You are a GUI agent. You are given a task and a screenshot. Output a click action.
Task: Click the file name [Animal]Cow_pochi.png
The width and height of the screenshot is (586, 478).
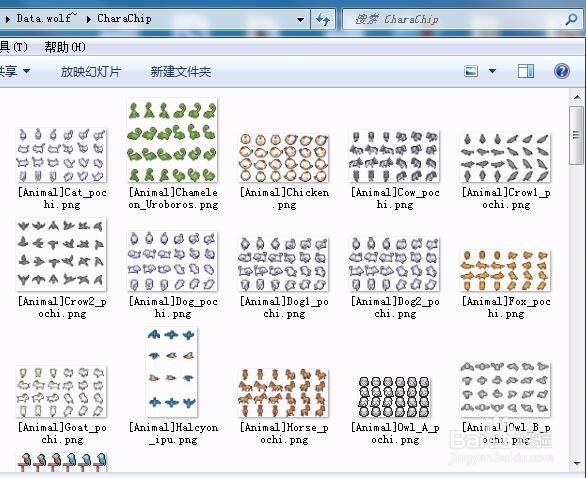[395, 198]
